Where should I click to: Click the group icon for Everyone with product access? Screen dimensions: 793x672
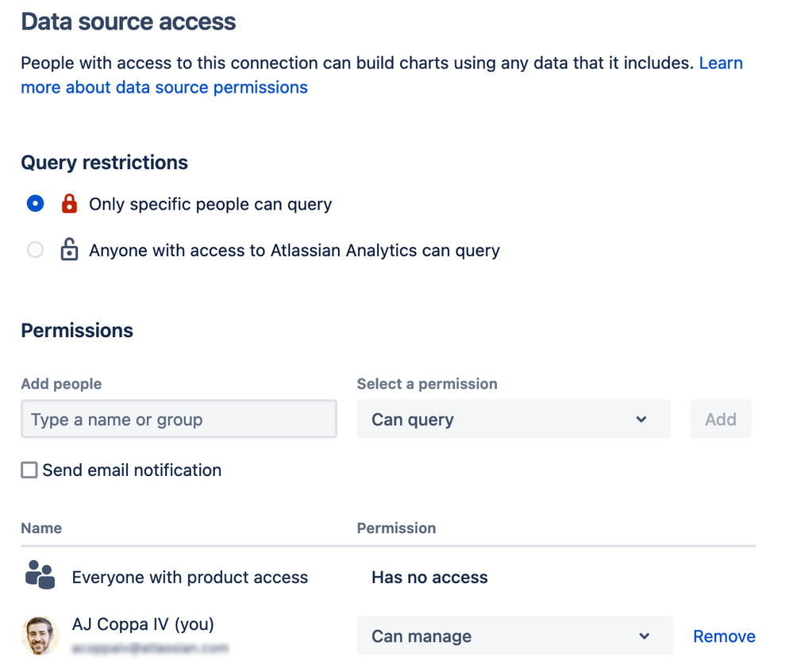pyautogui.click(x=40, y=575)
